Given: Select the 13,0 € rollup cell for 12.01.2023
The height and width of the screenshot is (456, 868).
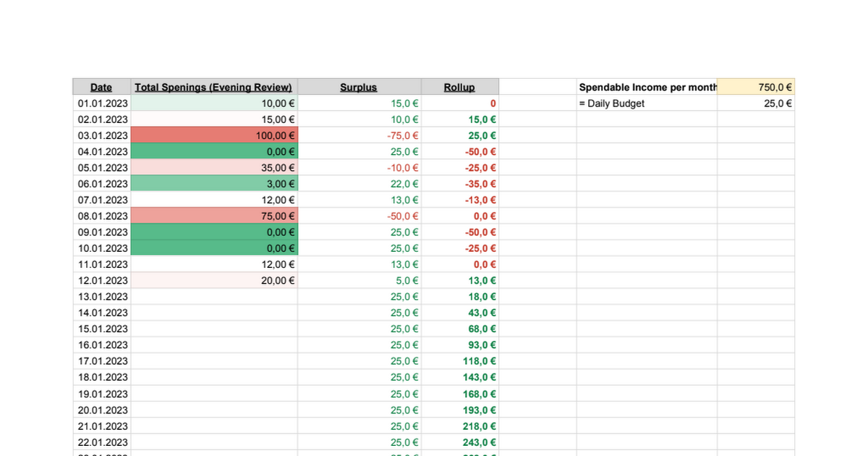Looking at the screenshot, I should [459, 280].
